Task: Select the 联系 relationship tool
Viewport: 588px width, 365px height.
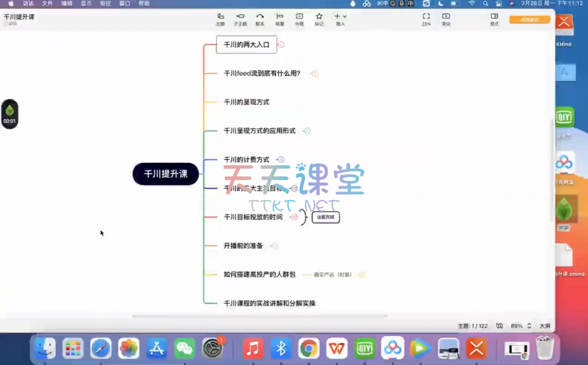Action: click(x=260, y=18)
